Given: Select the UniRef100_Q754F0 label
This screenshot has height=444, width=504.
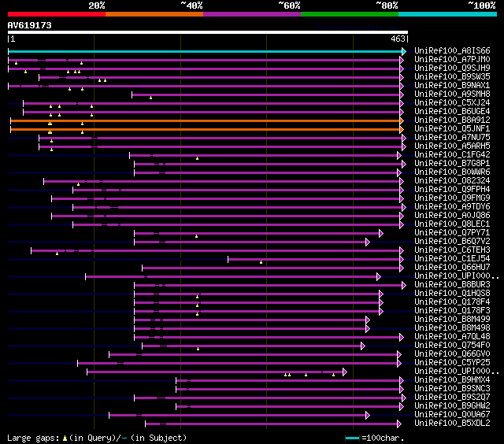Looking at the screenshot, I should [452, 346].
